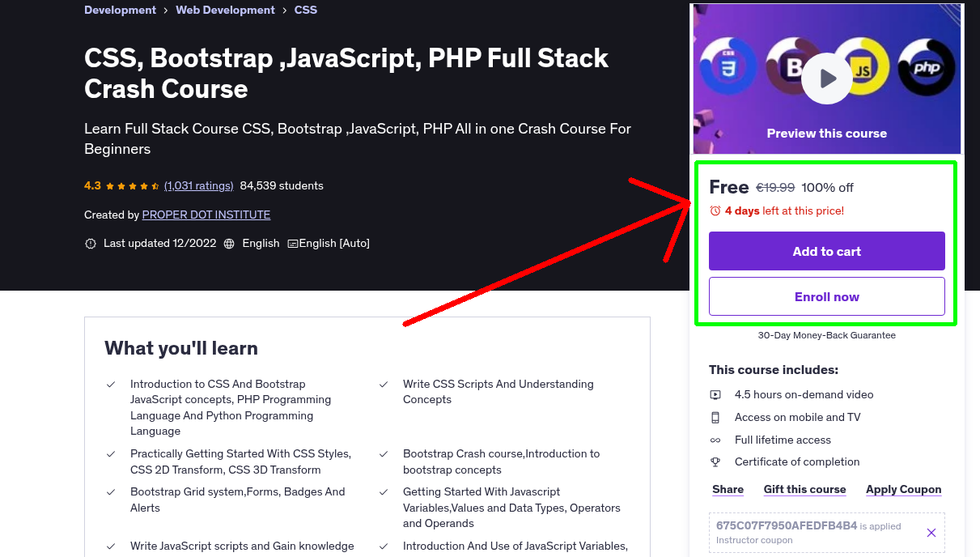The height and width of the screenshot is (557, 980).
Task: Click 30-Day Money-Back Guarantee text
Action: coord(827,335)
